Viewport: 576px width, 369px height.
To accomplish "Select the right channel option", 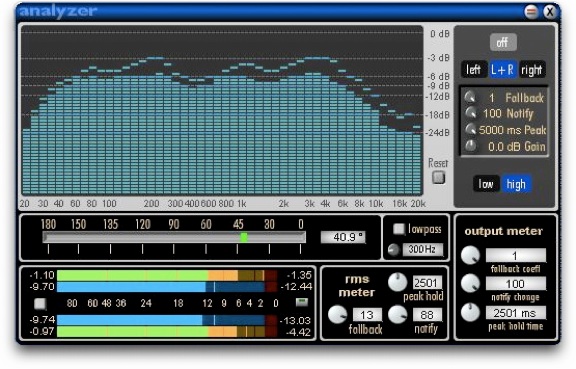I will (x=532, y=69).
